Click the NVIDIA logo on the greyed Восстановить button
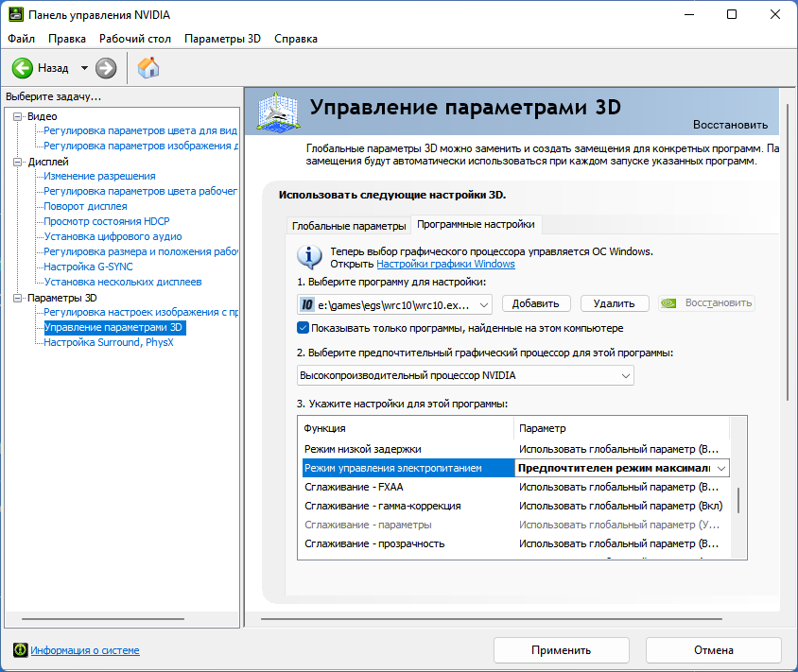Viewport: 798px width, 672px height. (x=668, y=303)
